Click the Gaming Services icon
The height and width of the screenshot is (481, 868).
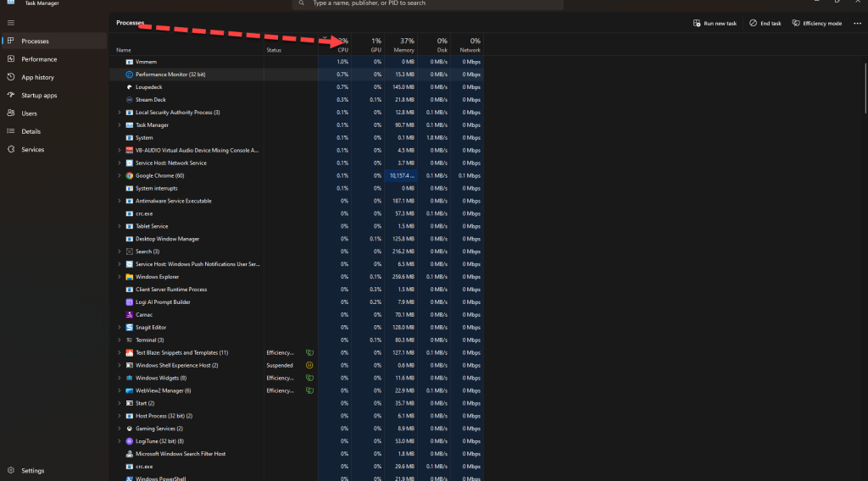[x=129, y=428]
